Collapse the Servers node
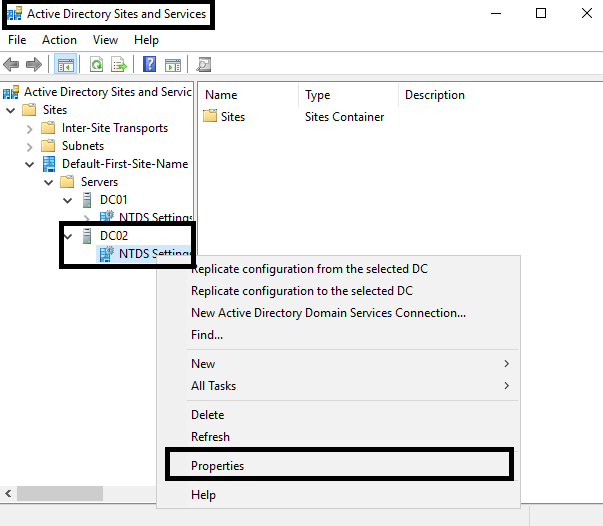Viewport: 603px width, 526px height. [48, 183]
